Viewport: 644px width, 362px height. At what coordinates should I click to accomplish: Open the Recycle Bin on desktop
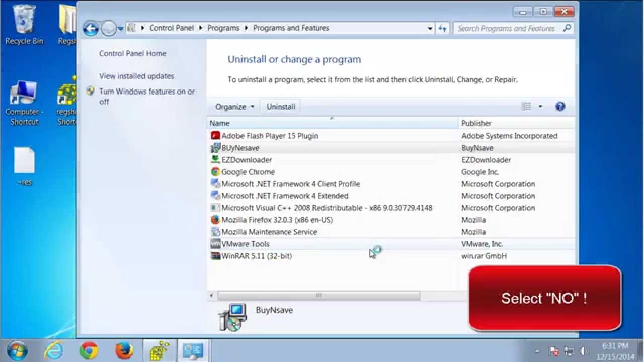click(24, 25)
